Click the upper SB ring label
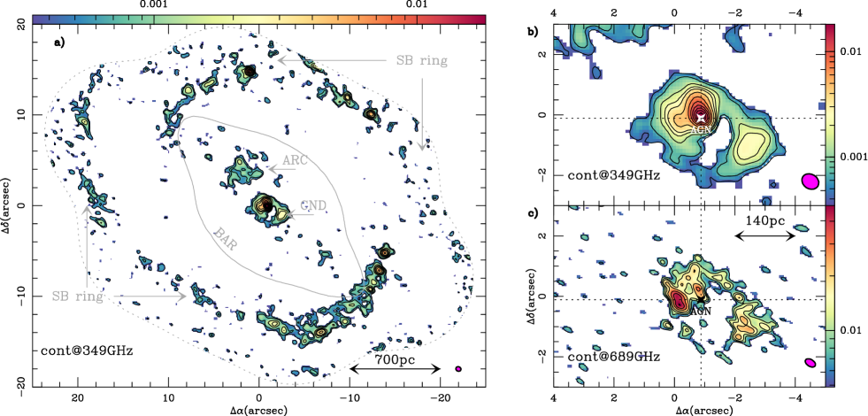Screen dimensions: 868x416 (422, 60)
